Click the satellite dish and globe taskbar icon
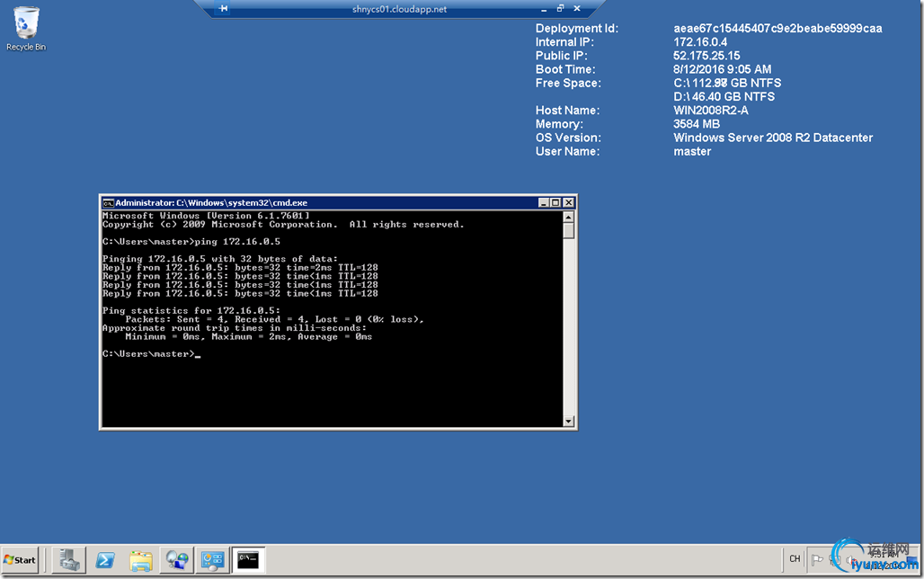 177,560
